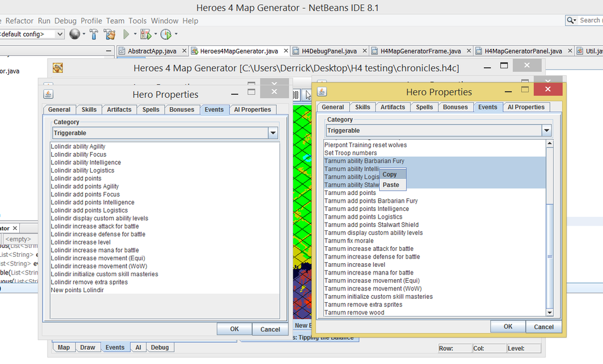Viewport: 603px width, 364px height.
Task: Open Category dropdown in left Hero Properties
Action: pos(273,133)
